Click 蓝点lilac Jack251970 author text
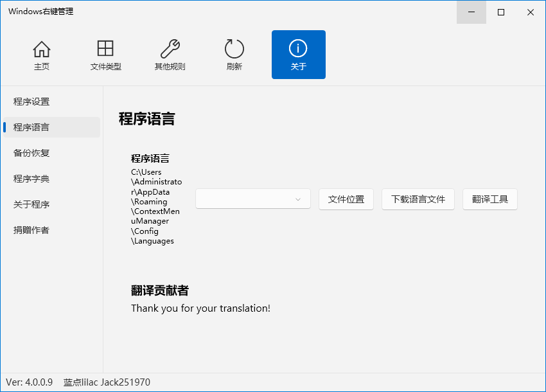This screenshot has height=392, width=546. (107, 382)
